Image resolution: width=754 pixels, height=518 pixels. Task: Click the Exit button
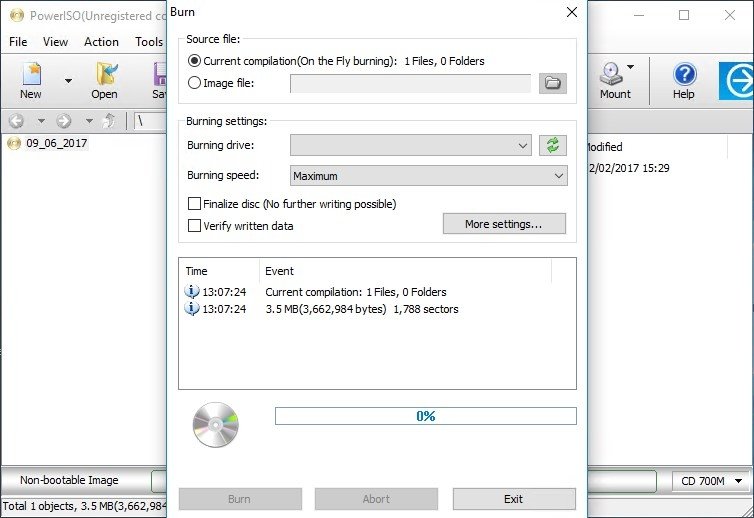pyautogui.click(x=514, y=499)
